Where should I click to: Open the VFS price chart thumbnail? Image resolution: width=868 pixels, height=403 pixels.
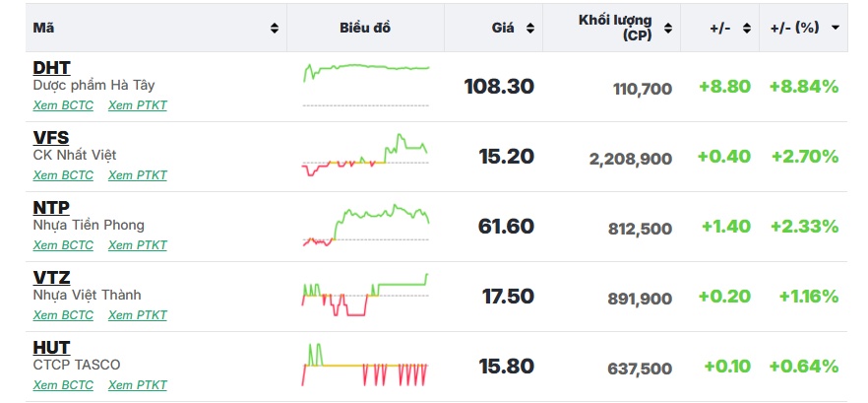tap(365, 155)
